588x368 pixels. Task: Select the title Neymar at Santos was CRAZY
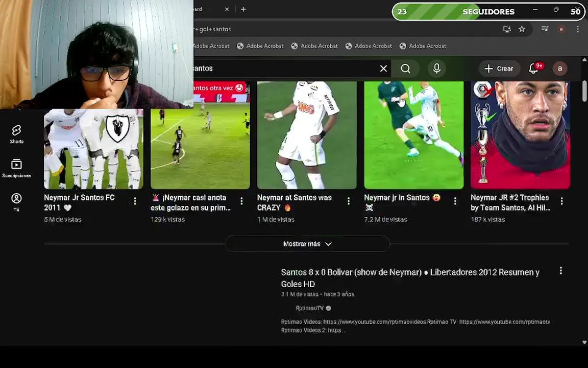[x=294, y=202]
